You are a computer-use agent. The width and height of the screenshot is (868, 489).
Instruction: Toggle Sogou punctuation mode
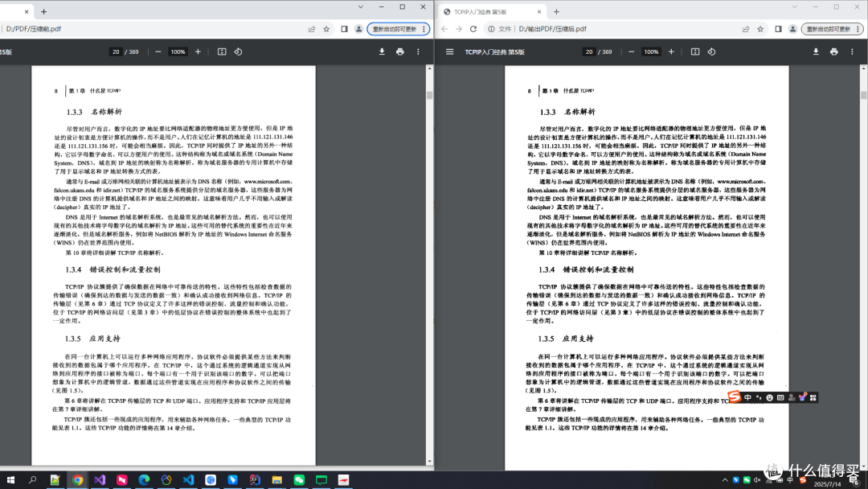(x=759, y=397)
